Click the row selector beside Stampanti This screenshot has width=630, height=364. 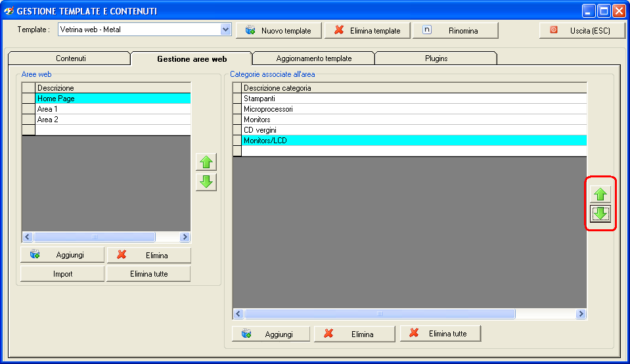pos(237,99)
